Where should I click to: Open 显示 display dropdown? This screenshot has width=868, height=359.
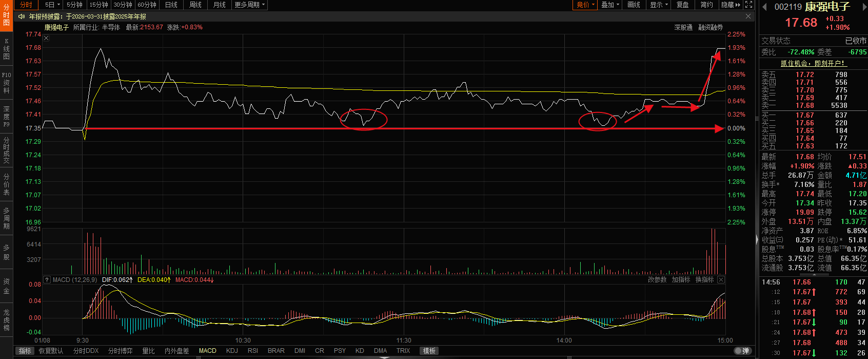(x=659, y=5)
